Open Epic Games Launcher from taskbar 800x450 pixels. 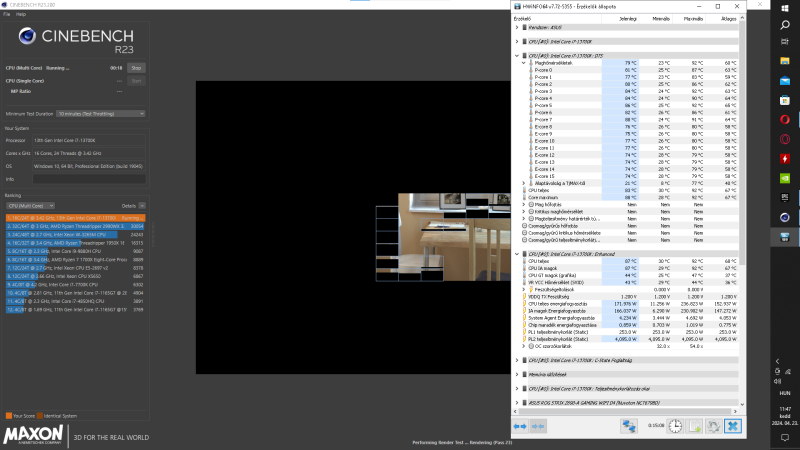pyautogui.click(x=785, y=197)
